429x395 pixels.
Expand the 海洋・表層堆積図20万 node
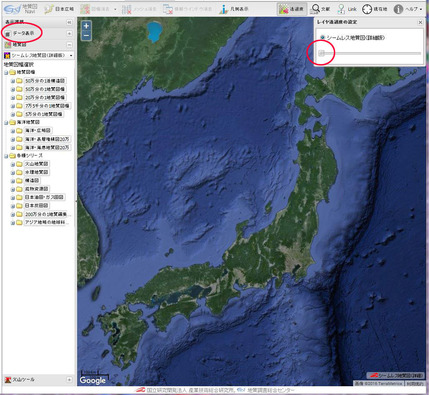pos(13,139)
